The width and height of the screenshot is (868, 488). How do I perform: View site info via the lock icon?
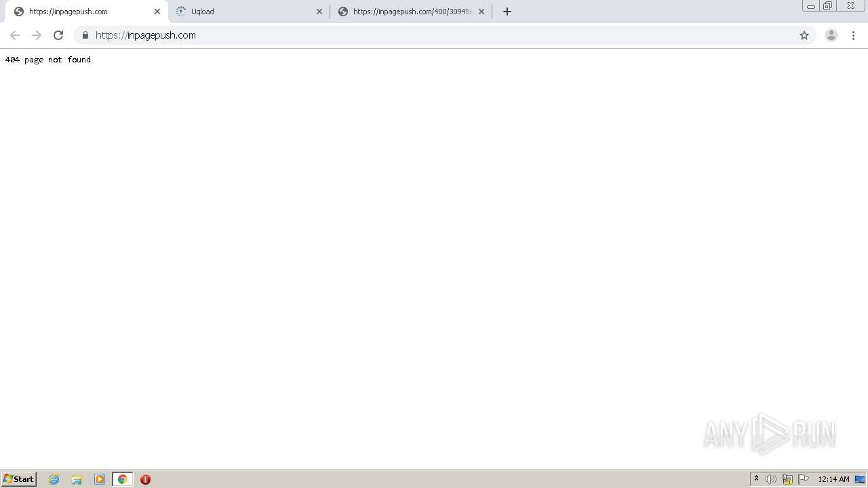point(85,35)
